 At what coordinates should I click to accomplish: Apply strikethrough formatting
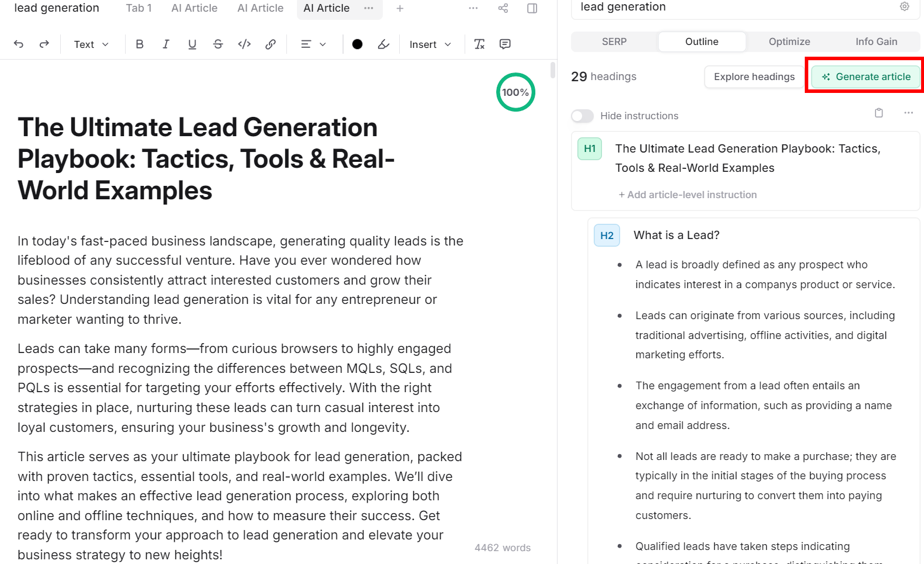(218, 44)
